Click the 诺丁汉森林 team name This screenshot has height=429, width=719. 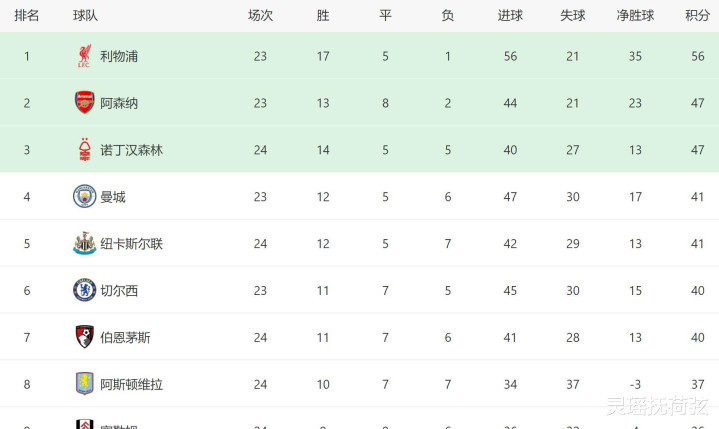(132, 150)
